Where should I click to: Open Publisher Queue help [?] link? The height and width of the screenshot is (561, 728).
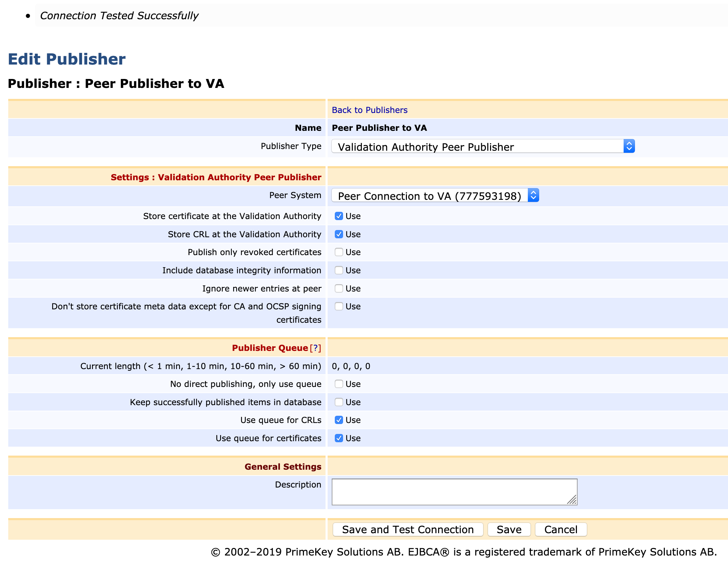click(x=315, y=348)
